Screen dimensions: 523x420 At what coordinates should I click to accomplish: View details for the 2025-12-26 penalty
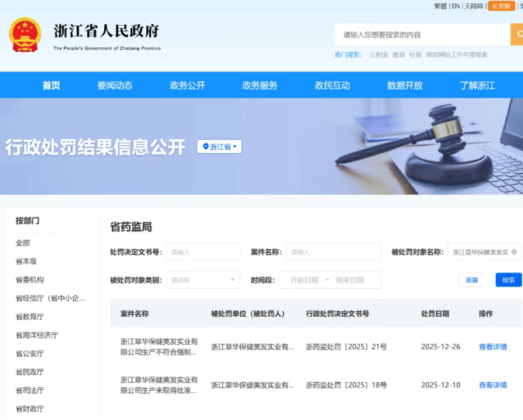493,347
